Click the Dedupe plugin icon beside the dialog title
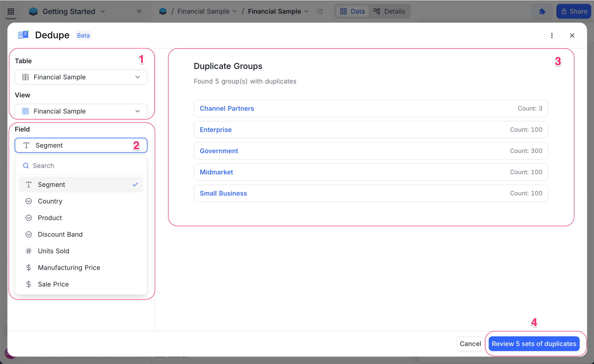This screenshot has height=364, width=594. coord(23,35)
